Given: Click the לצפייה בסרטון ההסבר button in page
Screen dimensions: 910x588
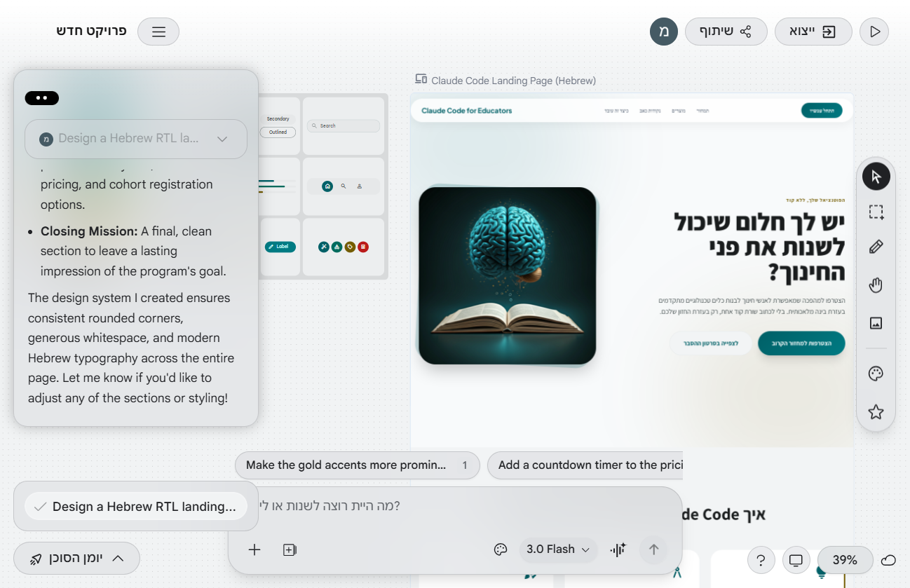Looking at the screenshot, I should point(712,343).
